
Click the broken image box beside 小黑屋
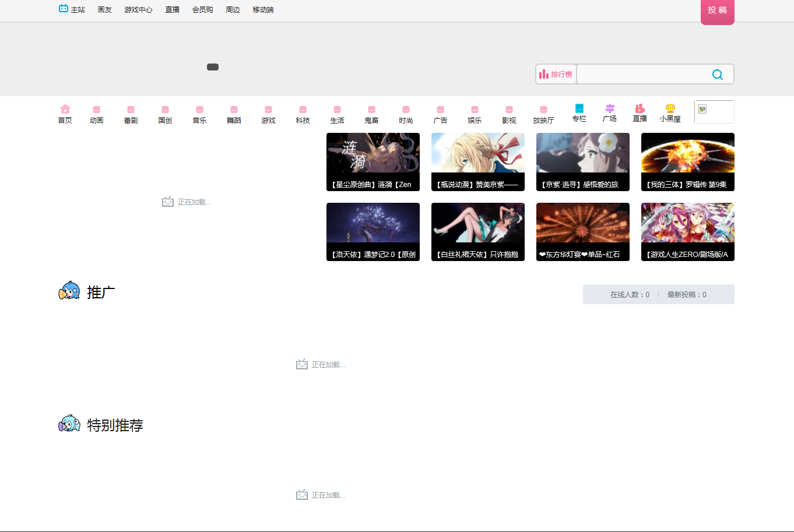coord(714,112)
